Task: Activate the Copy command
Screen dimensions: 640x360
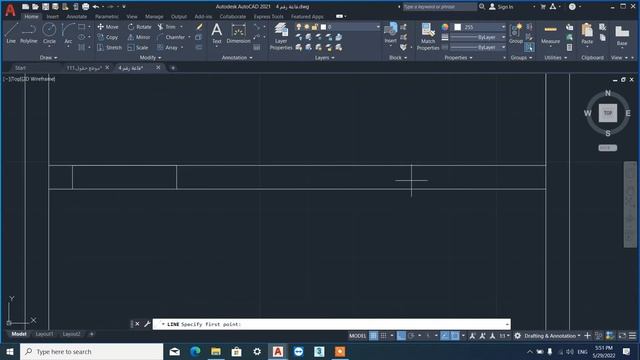Action: coord(108,37)
